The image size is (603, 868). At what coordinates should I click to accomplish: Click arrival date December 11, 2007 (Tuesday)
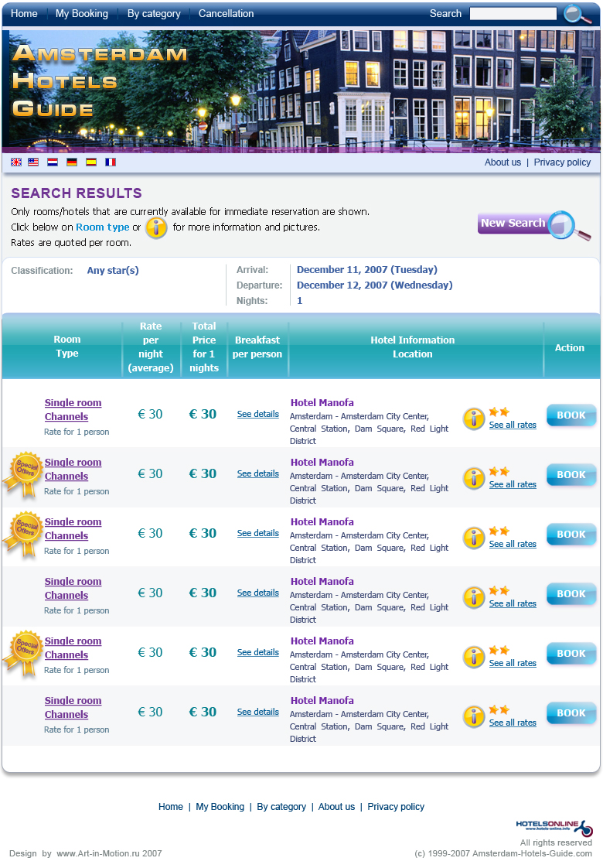click(366, 269)
